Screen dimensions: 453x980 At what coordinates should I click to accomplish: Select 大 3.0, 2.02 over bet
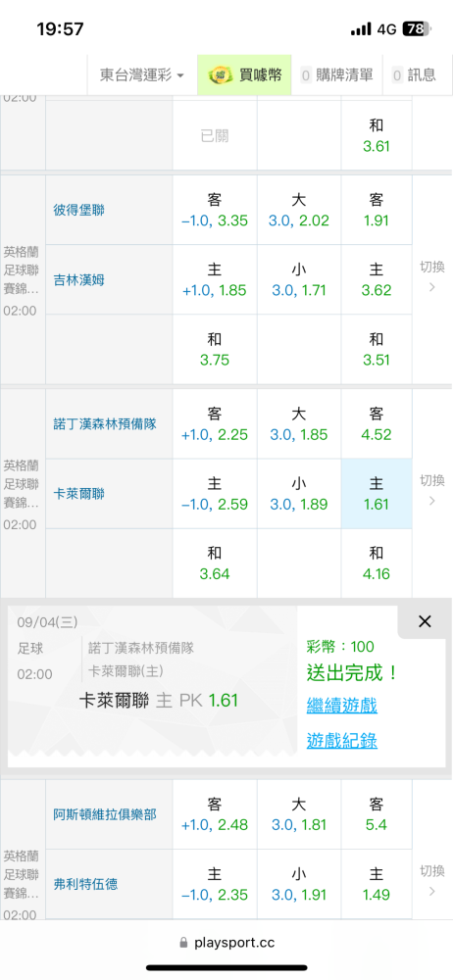coord(299,210)
